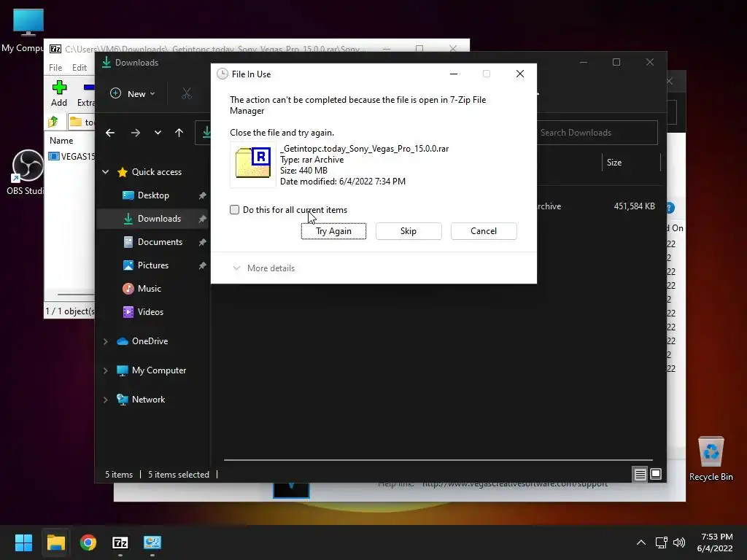This screenshot has width=747, height=560.
Task: Open the clock and date flyout
Action: point(715,542)
